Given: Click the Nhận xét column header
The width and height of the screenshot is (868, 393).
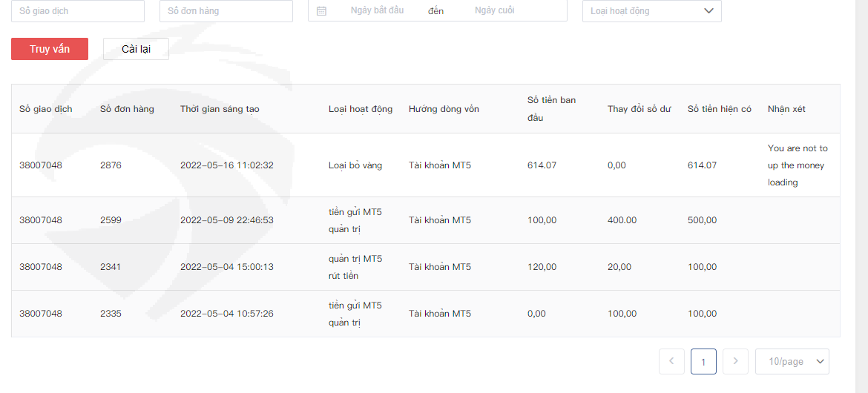Looking at the screenshot, I should click(786, 109).
